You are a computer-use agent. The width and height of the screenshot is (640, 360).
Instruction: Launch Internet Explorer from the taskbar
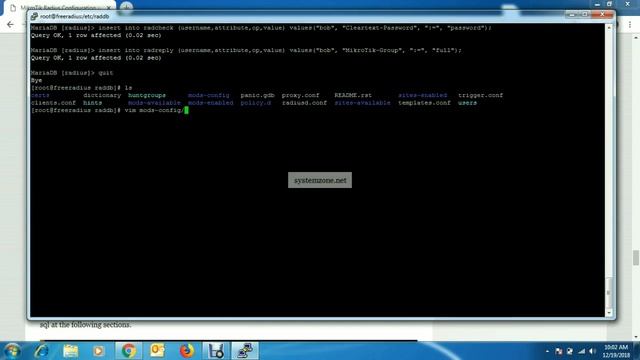click(41, 351)
